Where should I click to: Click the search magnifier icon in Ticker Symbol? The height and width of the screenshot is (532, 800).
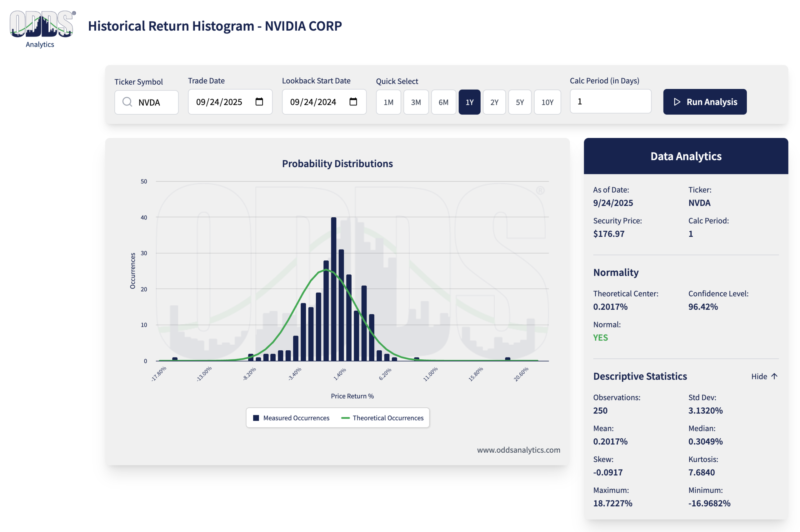[x=127, y=102]
